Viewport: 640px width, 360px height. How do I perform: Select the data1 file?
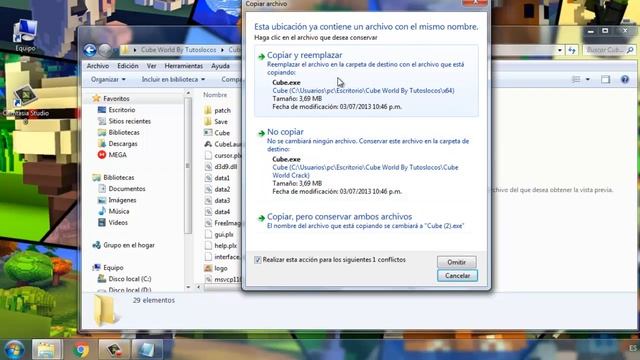[x=222, y=178]
